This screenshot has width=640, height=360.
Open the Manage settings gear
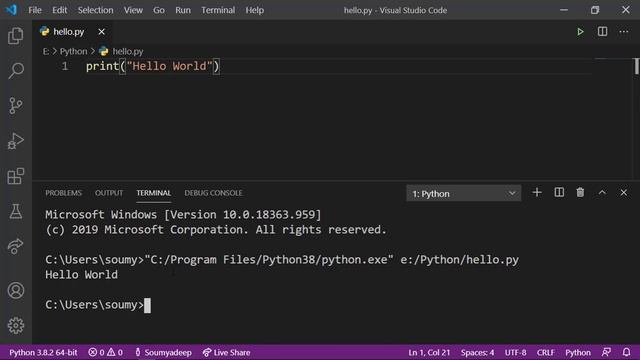(x=16, y=325)
